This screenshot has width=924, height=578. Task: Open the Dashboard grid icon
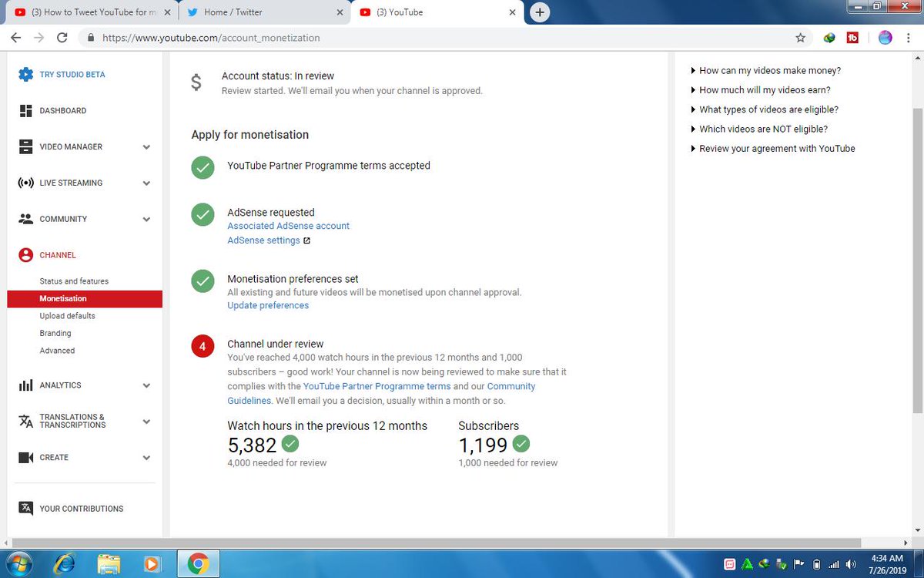coord(25,111)
